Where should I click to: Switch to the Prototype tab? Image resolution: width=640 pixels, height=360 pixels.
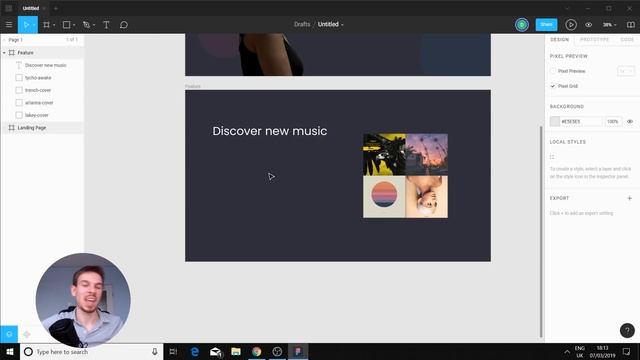coord(594,40)
